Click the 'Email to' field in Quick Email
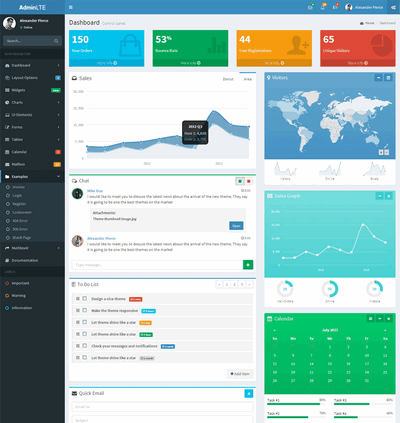 tap(162, 407)
